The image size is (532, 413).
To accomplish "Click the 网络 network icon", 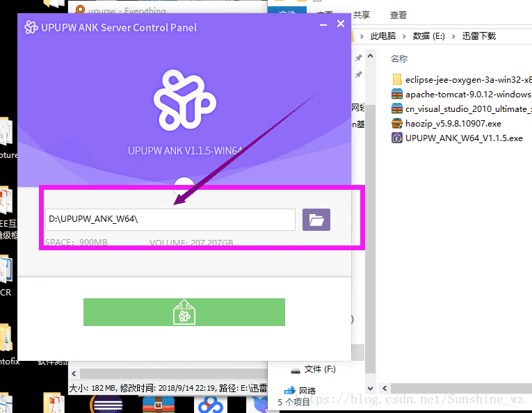I will click(x=290, y=390).
